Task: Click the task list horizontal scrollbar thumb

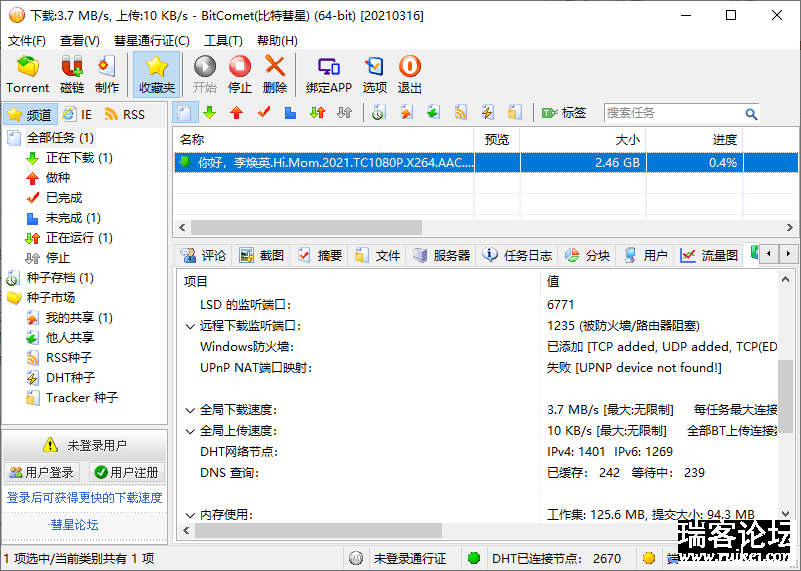Action: pyautogui.click(x=307, y=227)
